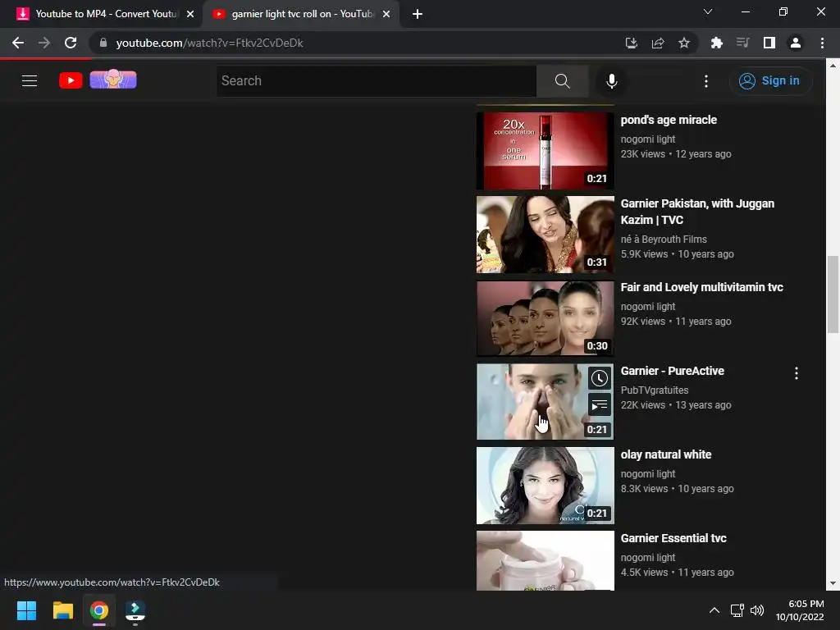This screenshot has width=840, height=630.
Task: Go to YouTube home via logo
Action: [71, 81]
